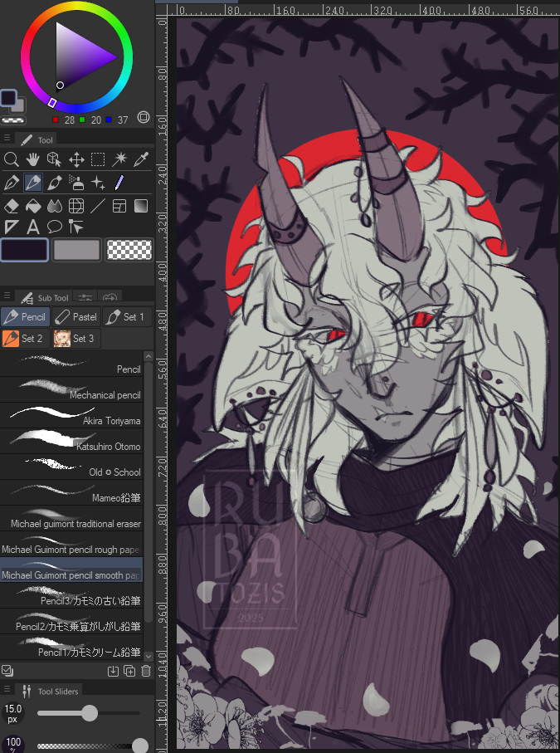
Task: Toggle multiple sub tool selection checkbox icon
Action: (7, 671)
